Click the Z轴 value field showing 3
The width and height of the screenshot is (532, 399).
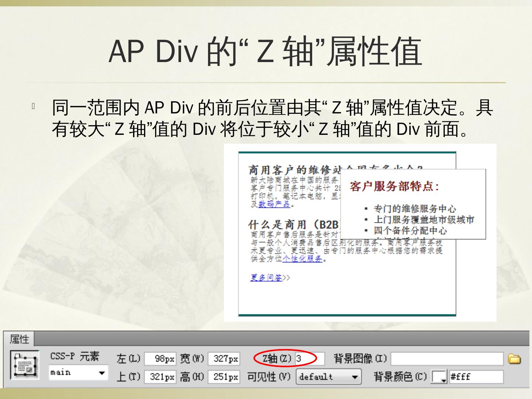click(310, 358)
